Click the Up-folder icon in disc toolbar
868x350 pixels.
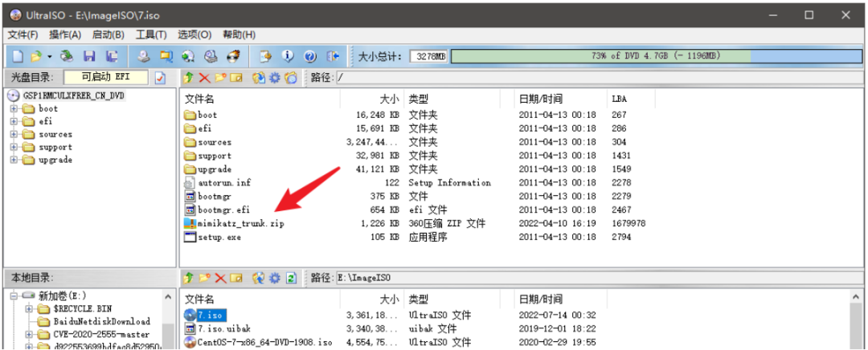(189, 78)
